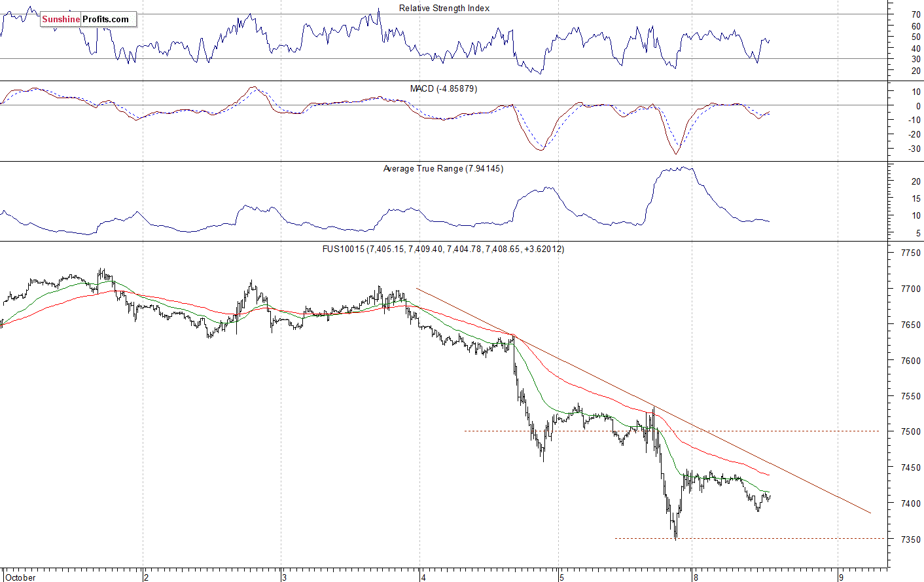This screenshot has width=924, height=582.
Task: Click the RSI axis value 60
Action: click(915, 27)
